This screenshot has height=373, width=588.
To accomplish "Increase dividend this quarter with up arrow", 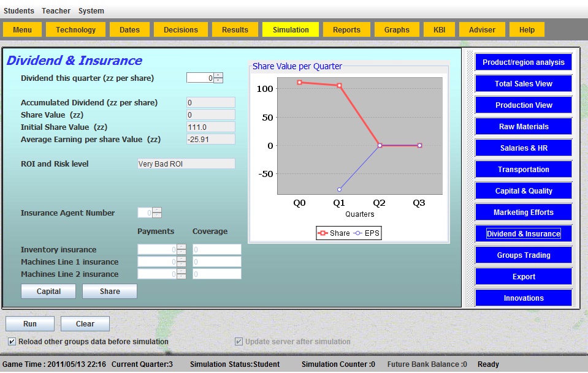I will [218, 75].
